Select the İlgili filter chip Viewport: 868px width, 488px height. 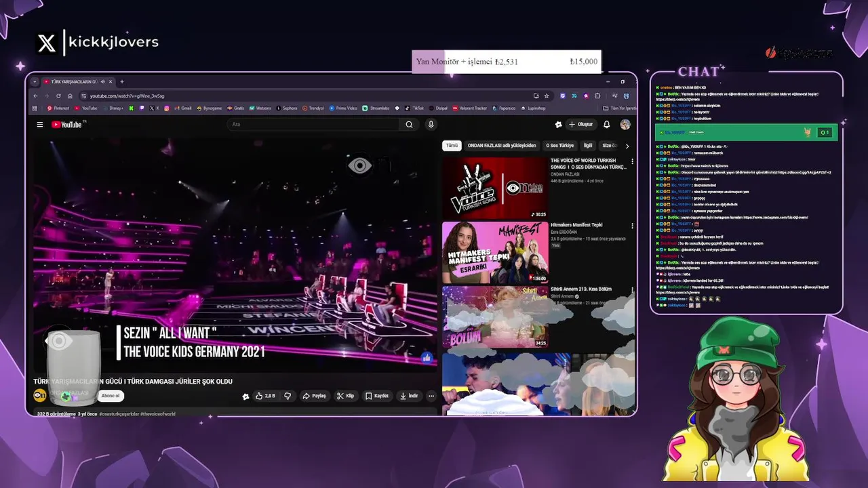tap(588, 146)
